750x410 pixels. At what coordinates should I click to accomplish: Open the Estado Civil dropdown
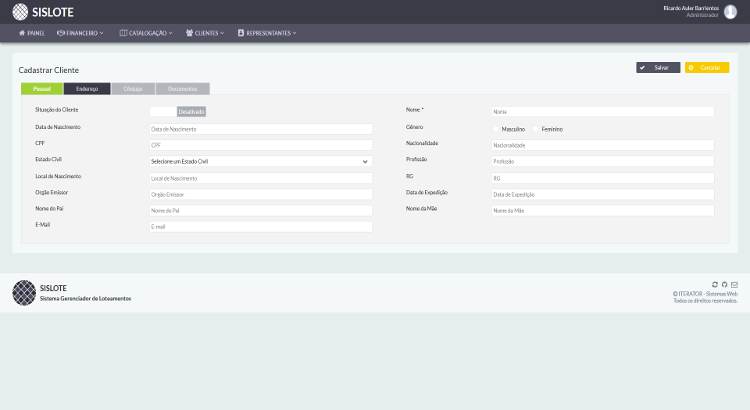261,161
